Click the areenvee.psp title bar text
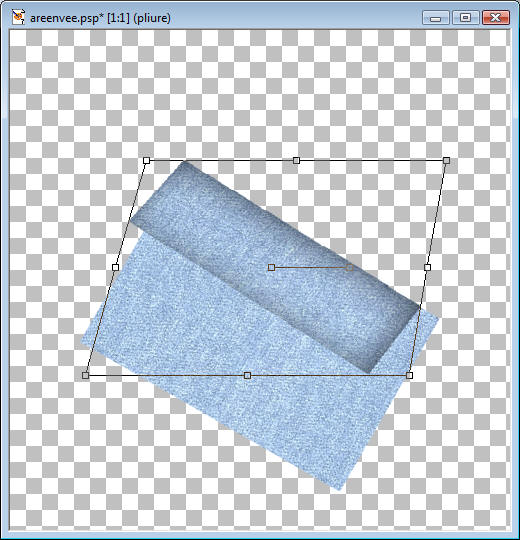This screenshot has width=520, height=540. click(100, 18)
